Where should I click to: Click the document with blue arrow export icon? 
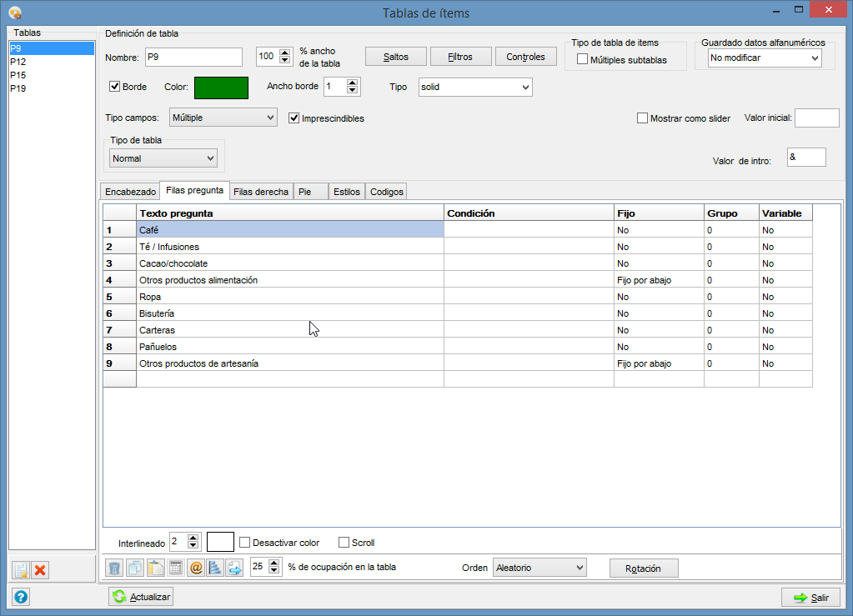pyautogui.click(x=235, y=568)
